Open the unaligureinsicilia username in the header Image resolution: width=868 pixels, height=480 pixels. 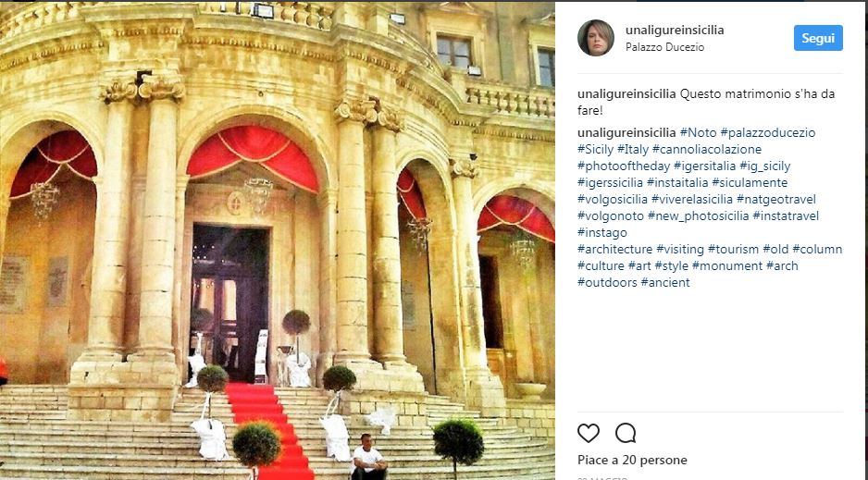675,31
